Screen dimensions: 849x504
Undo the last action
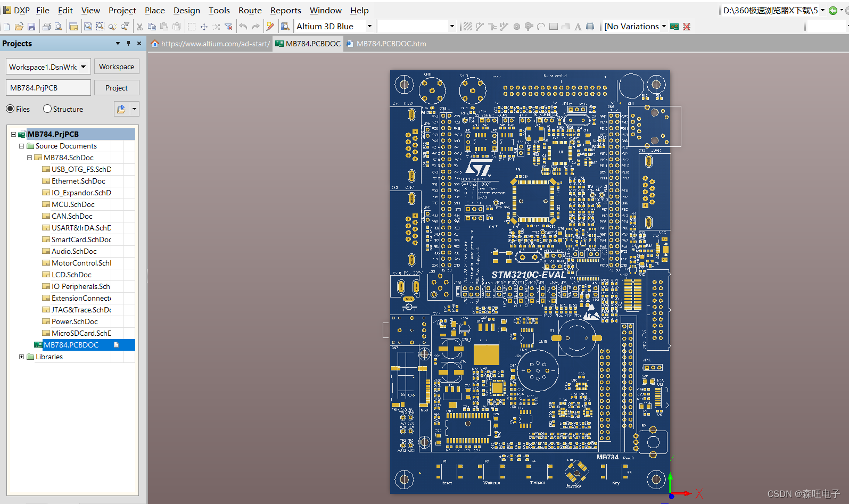pyautogui.click(x=243, y=27)
